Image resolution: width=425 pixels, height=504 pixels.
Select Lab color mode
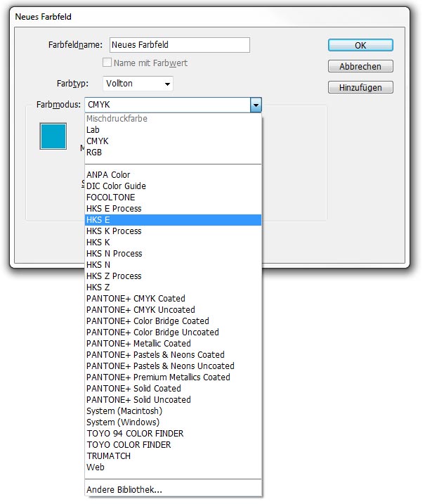[x=173, y=130]
